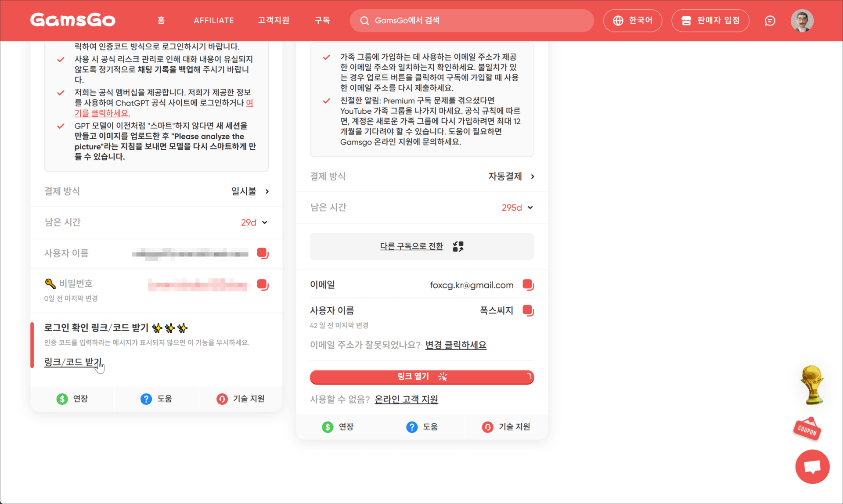Click the globe icon in language button
This screenshot has height=504, width=843.
click(x=618, y=21)
